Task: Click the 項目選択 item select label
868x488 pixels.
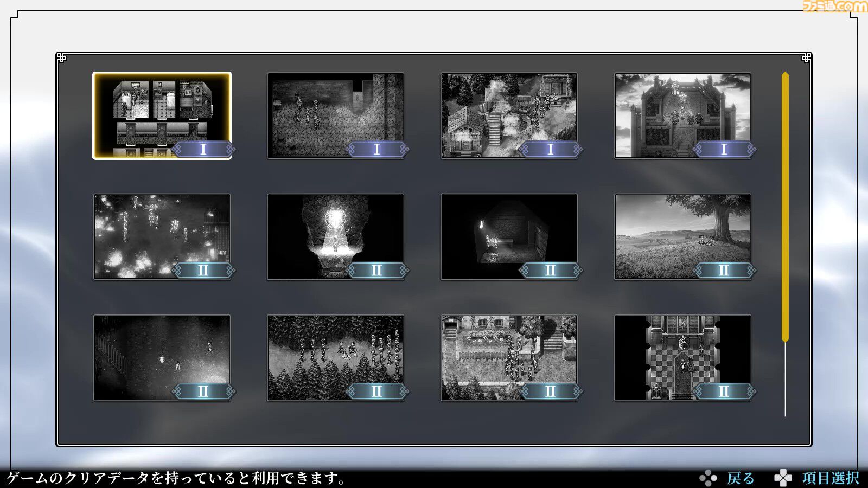Action: 831,478
